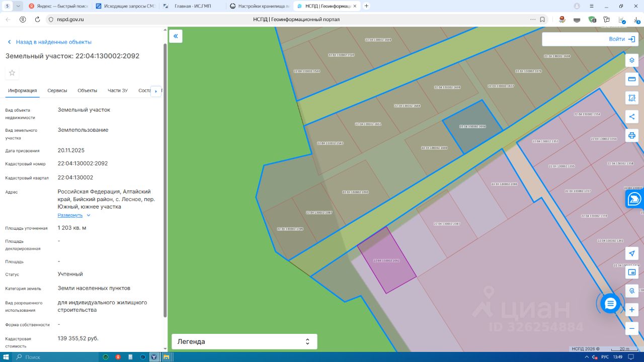This screenshot has height=362, width=644.
Task: Open the overview map window tool
Action: pyautogui.click(x=632, y=272)
